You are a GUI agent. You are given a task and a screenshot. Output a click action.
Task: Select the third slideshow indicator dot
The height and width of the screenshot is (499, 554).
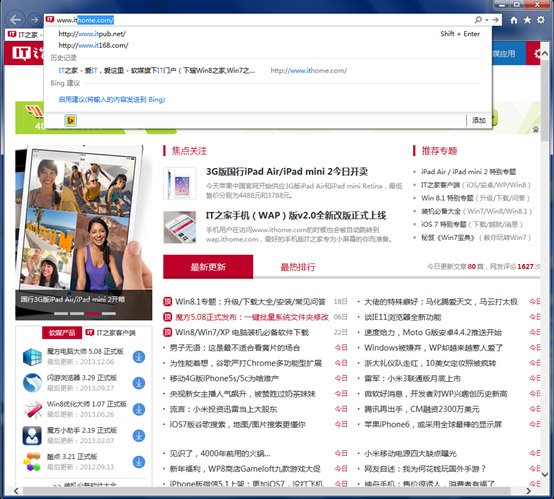pos(93,313)
